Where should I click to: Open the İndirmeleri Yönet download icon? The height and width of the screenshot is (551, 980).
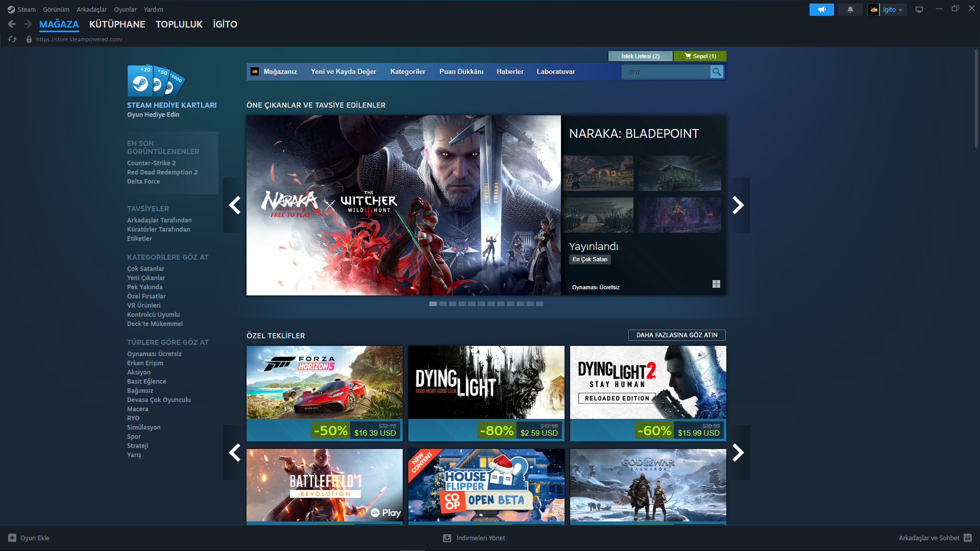coord(447,538)
